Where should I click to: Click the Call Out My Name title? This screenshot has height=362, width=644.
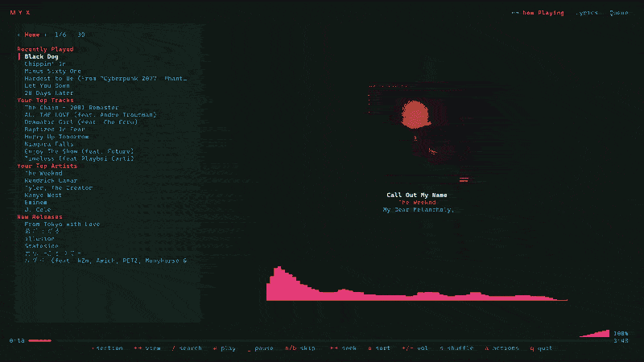[417, 195]
